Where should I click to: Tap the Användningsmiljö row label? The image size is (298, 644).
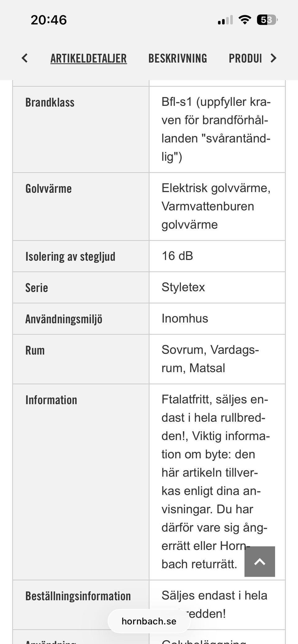64,319
